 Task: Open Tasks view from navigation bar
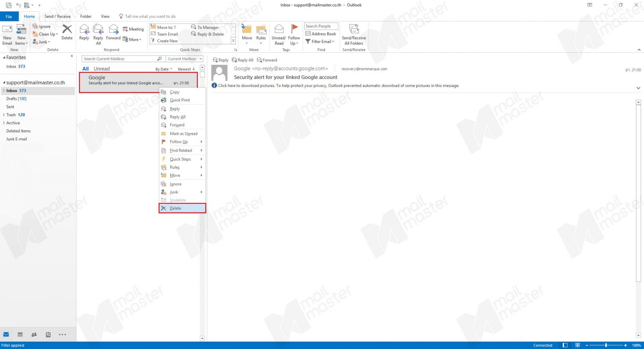48,335
